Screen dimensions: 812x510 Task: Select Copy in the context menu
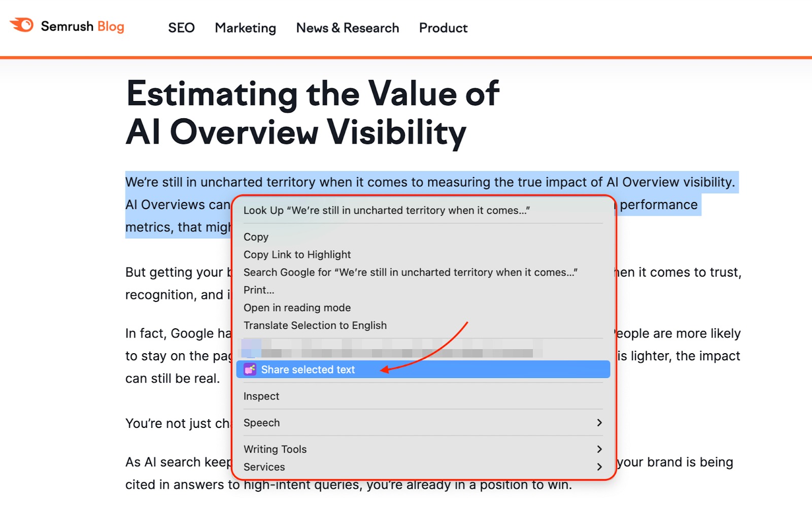click(x=256, y=237)
